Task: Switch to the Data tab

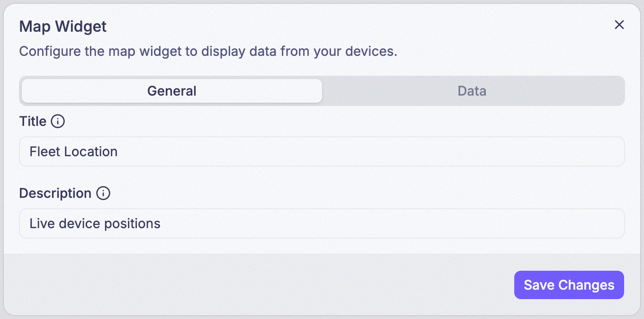Action: 472,91
